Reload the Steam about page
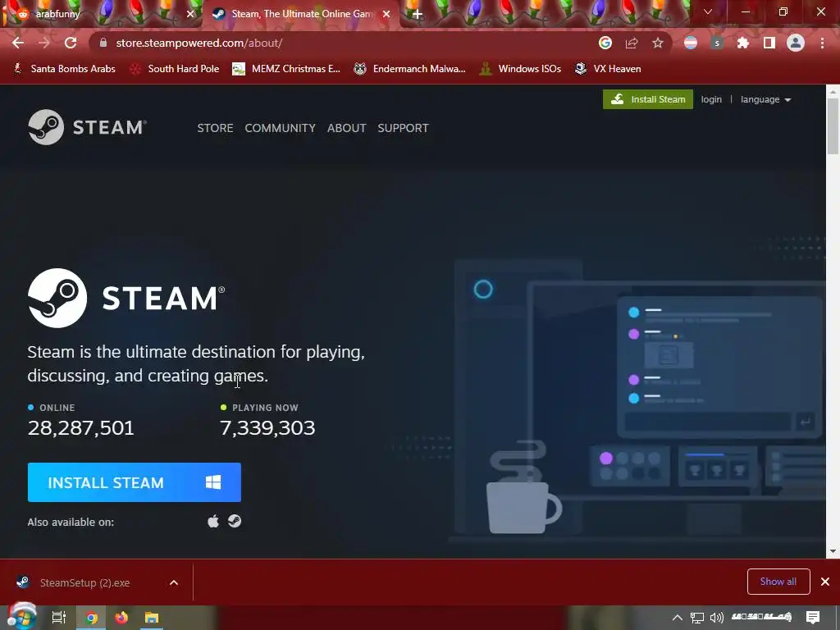The image size is (840, 630). [x=71, y=43]
